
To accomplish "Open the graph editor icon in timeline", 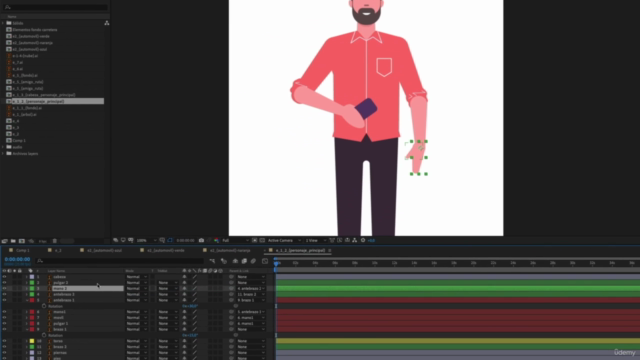I will tap(265, 261).
